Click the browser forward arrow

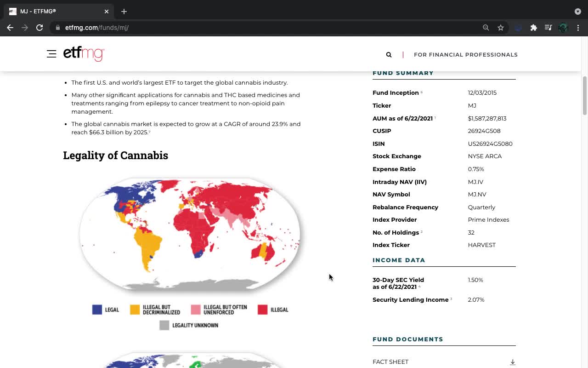[25, 28]
